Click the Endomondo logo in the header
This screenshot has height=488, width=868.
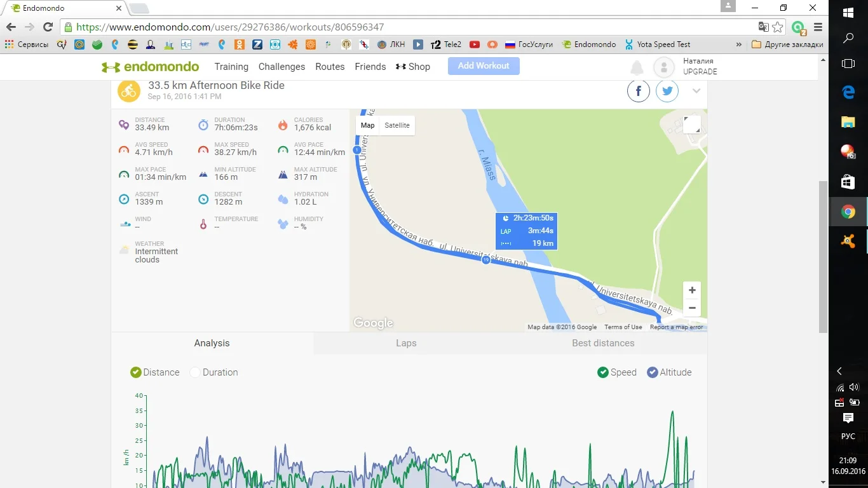[150, 67]
